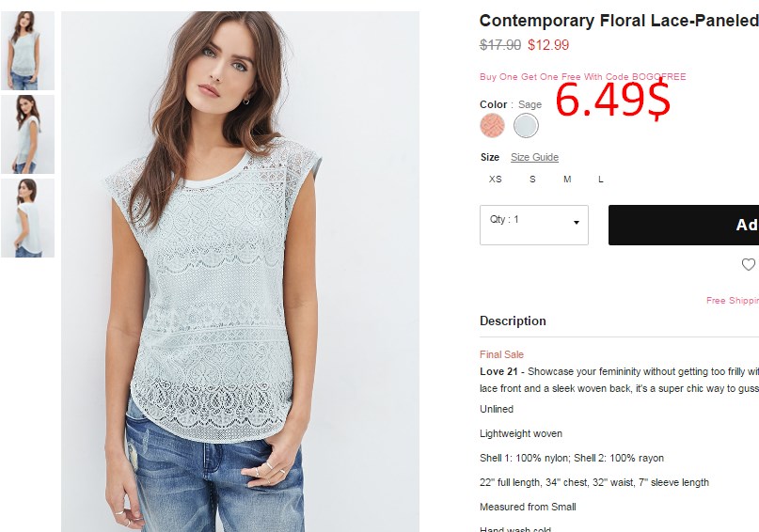The image size is (759, 532).
Task: Click the Description section heading
Action: point(513,321)
